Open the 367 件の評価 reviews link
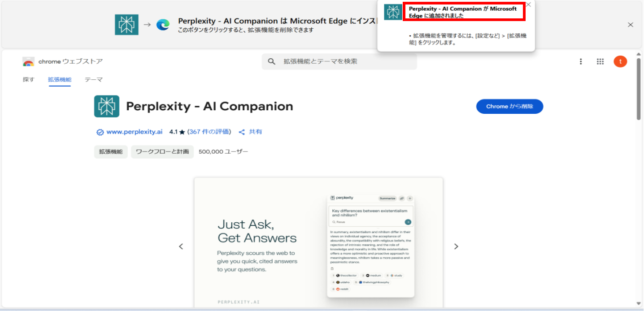 [209, 132]
